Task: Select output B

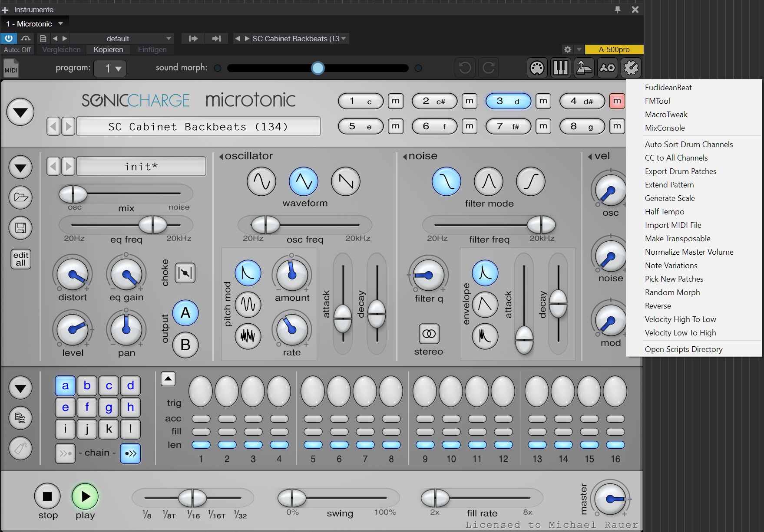Action: pyautogui.click(x=185, y=345)
